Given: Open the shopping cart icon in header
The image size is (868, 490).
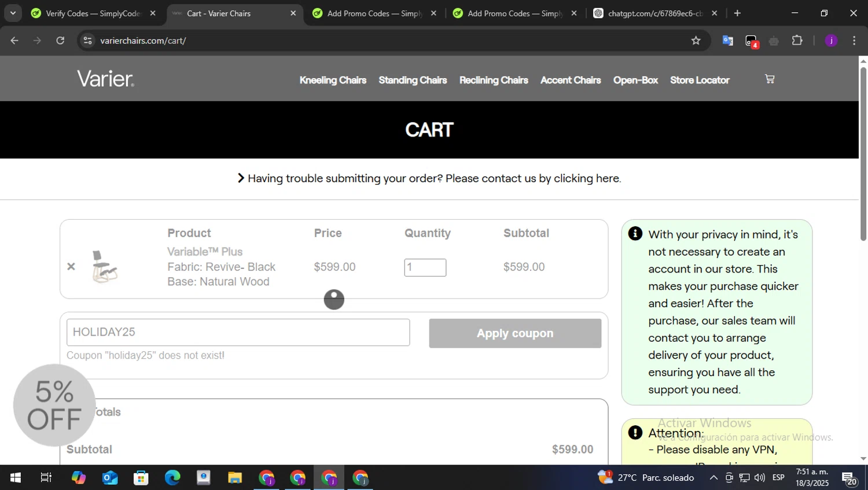Looking at the screenshot, I should click(770, 79).
